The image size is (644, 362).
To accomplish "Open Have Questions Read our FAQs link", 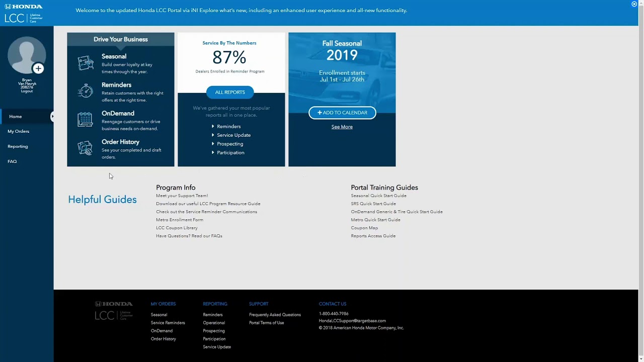I will [x=189, y=236].
